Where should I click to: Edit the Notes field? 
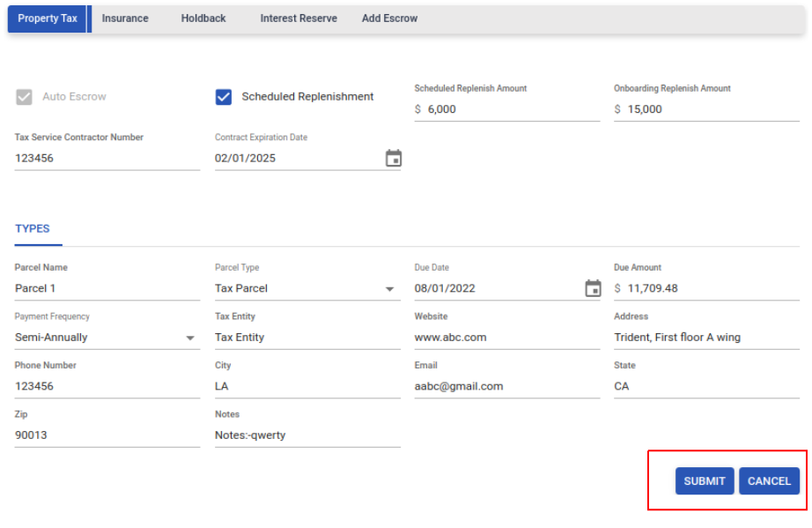[307, 435]
